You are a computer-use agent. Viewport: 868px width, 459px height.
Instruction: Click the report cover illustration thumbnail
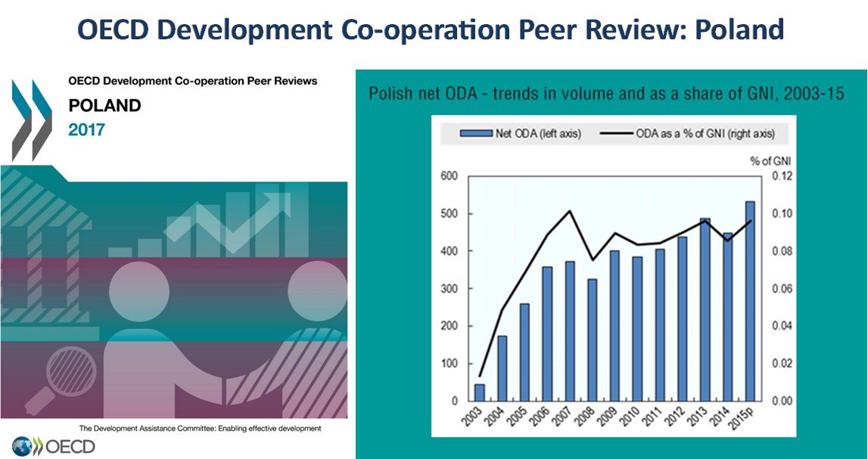[174, 292]
